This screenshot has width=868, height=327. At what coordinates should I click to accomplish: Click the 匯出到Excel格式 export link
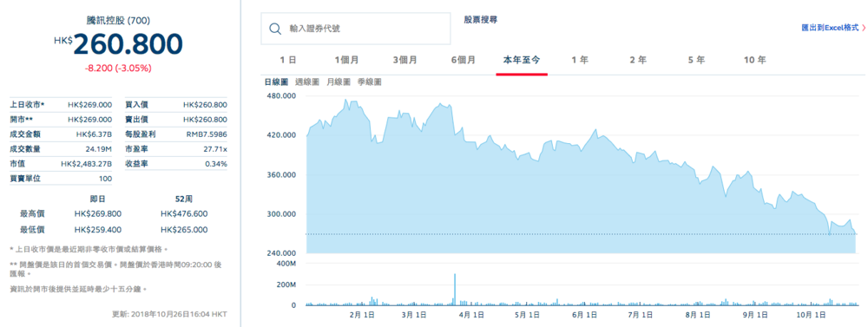830,28
